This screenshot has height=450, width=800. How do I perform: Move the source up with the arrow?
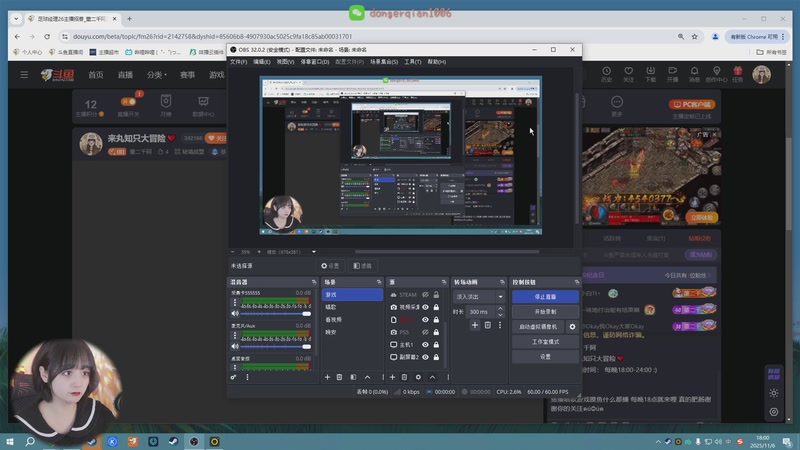coord(432,377)
